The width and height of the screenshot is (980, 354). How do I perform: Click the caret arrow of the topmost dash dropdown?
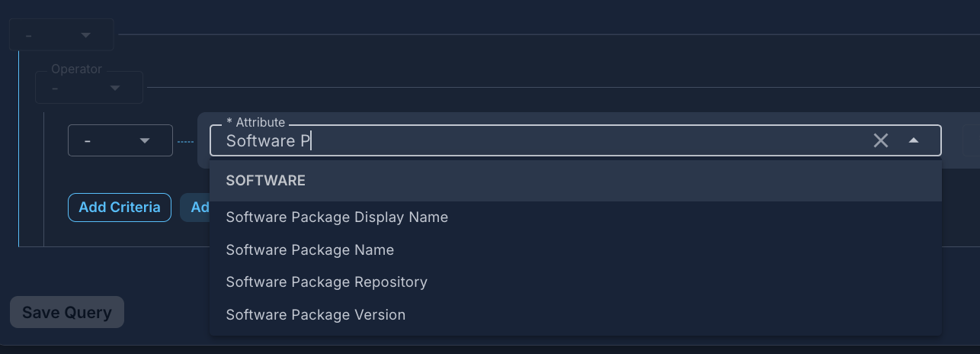click(86, 35)
